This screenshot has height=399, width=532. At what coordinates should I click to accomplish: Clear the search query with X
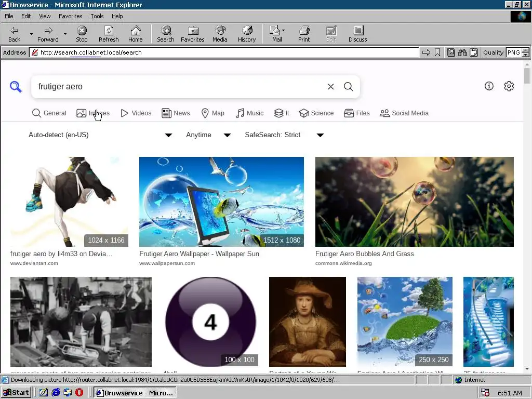[330, 87]
